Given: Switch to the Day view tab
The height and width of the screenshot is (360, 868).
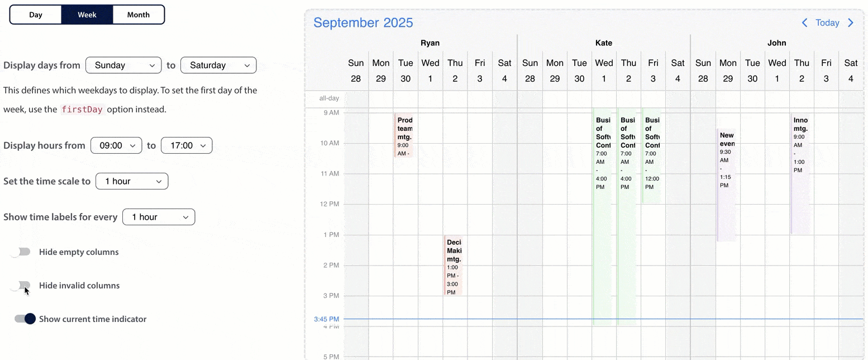Looking at the screenshot, I should pyautogui.click(x=36, y=15).
